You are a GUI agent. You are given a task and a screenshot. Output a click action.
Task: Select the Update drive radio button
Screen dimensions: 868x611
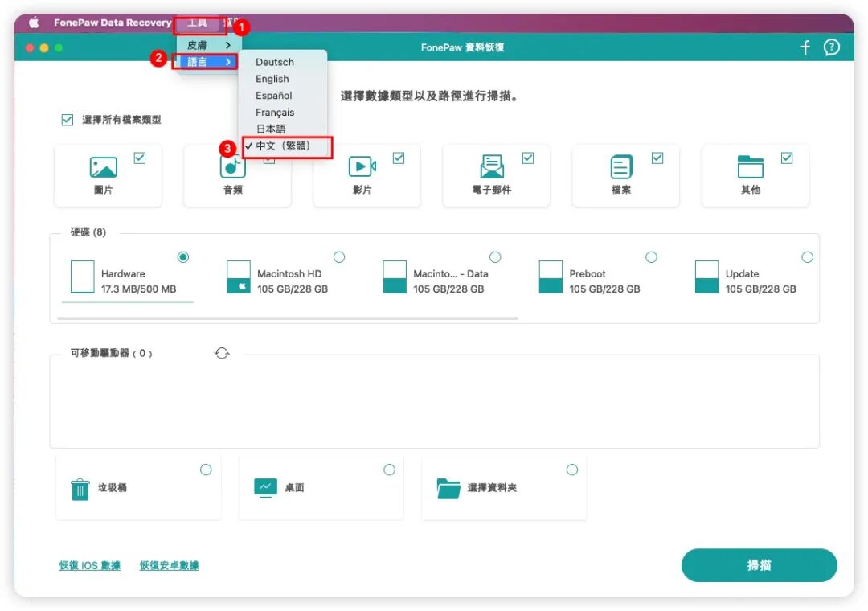[x=808, y=257]
